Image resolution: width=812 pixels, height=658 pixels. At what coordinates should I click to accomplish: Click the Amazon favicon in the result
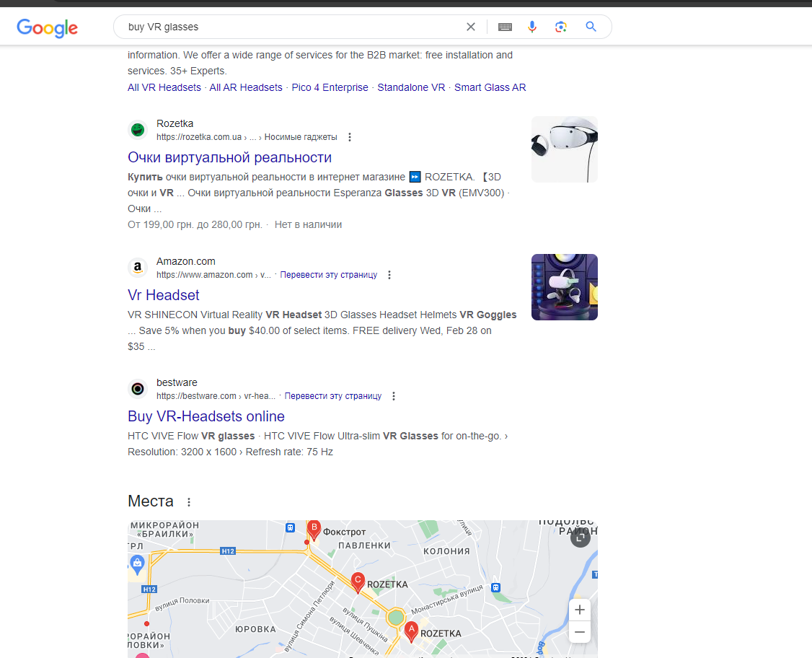click(x=138, y=268)
